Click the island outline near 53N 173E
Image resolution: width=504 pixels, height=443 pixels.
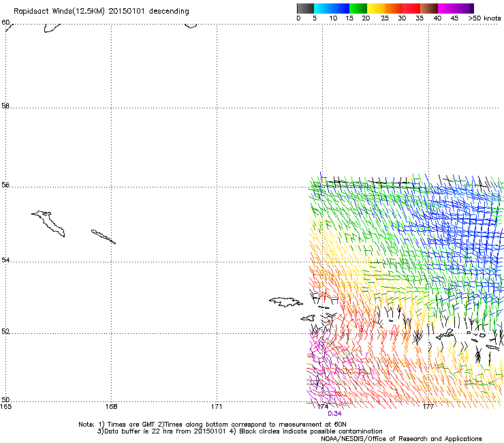tap(286, 302)
